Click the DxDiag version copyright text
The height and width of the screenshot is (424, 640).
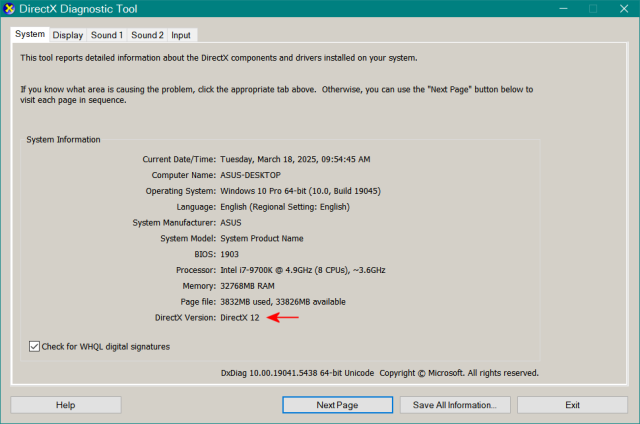point(379,373)
